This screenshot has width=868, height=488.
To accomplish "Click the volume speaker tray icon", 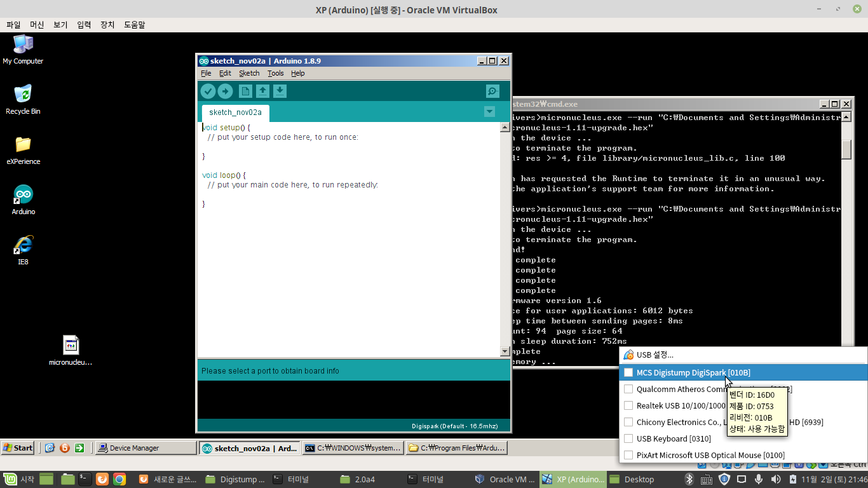I will pyautogui.click(x=775, y=479).
